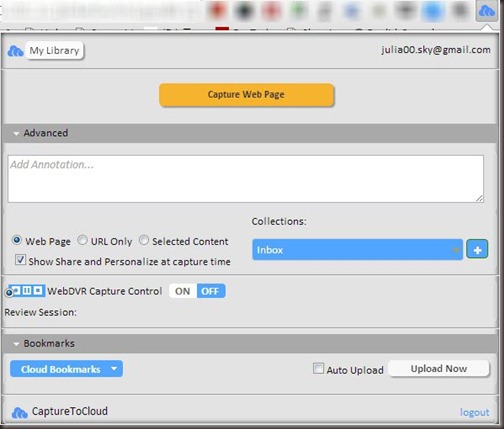Click the Collections label
Viewport: 504px width, 429px height.
pyautogui.click(x=279, y=221)
